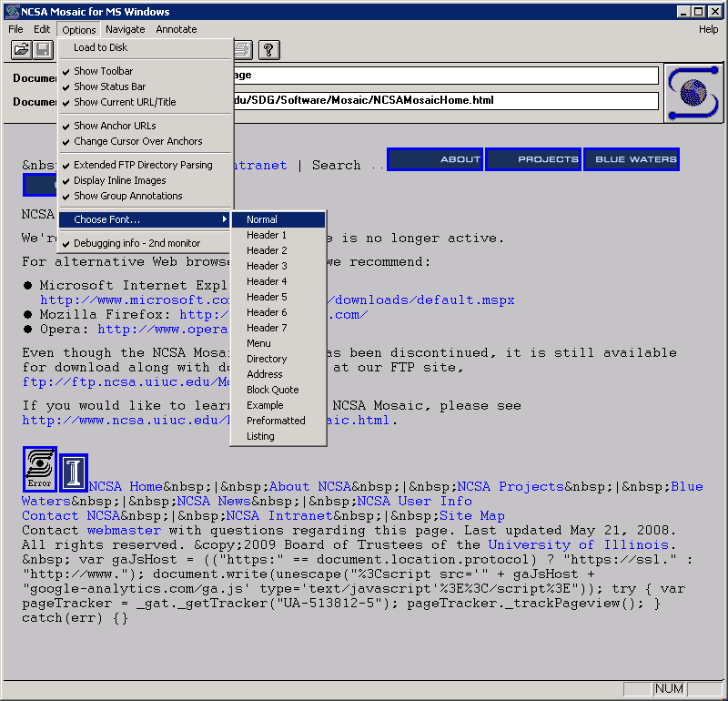Choose Address font style
The width and height of the screenshot is (728, 701).
[x=278, y=374]
